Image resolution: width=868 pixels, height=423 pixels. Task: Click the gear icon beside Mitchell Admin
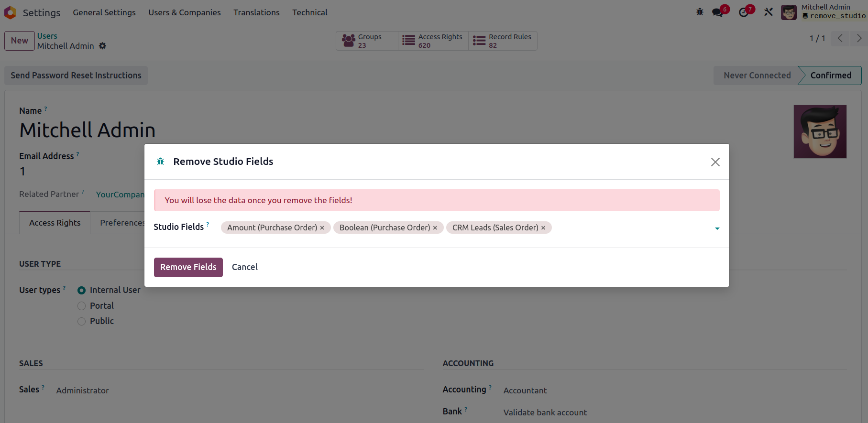click(102, 46)
